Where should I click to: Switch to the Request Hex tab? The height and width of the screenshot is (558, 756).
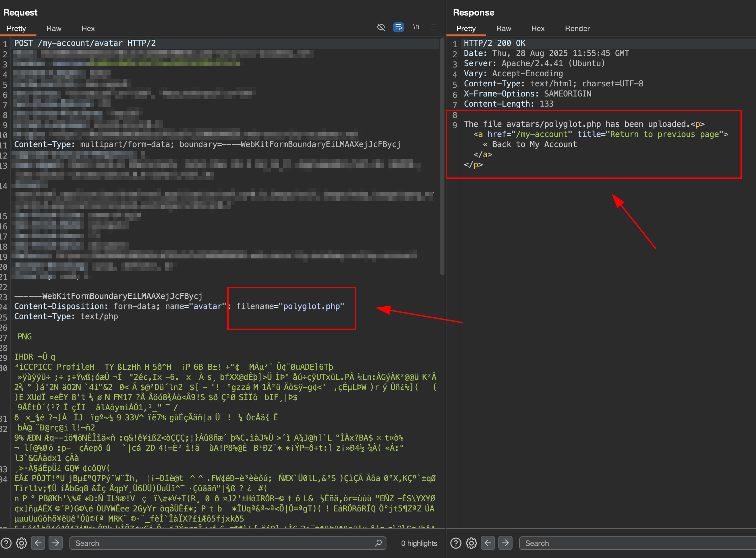click(x=88, y=28)
